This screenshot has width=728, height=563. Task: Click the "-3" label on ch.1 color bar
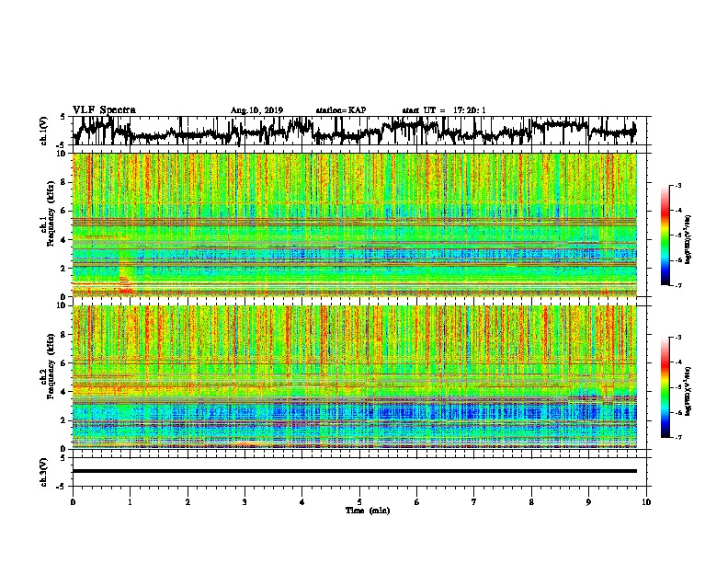point(677,185)
